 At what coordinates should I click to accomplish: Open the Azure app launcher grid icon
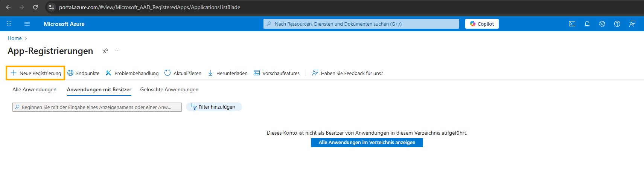9,24
